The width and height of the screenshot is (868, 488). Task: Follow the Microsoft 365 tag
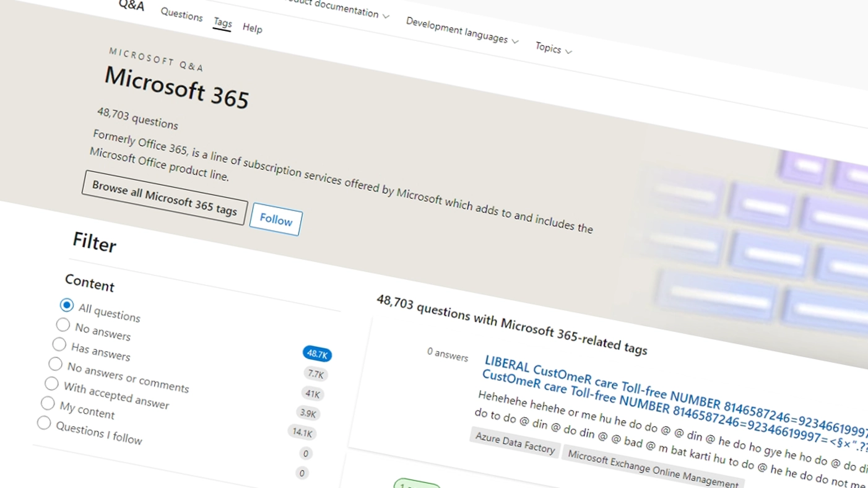coord(275,220)
